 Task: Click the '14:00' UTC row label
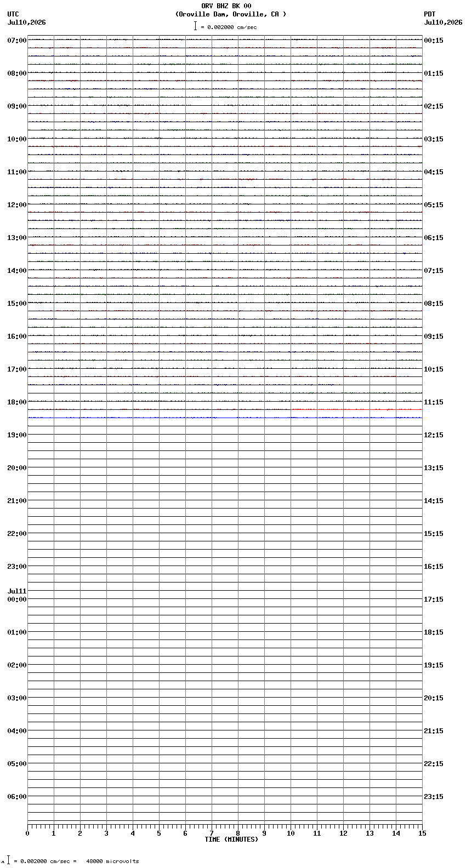pos(17,271)
